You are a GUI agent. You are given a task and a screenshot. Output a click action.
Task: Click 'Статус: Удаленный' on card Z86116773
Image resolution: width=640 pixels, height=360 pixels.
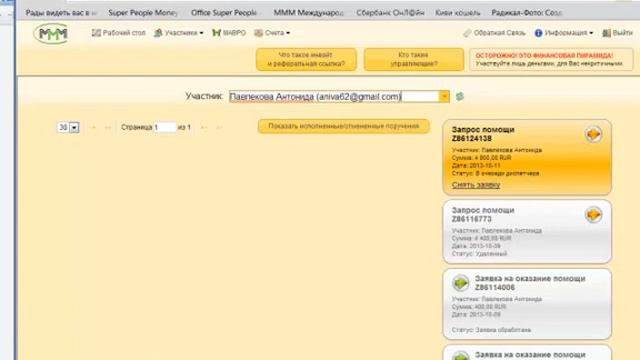(479, 254)
